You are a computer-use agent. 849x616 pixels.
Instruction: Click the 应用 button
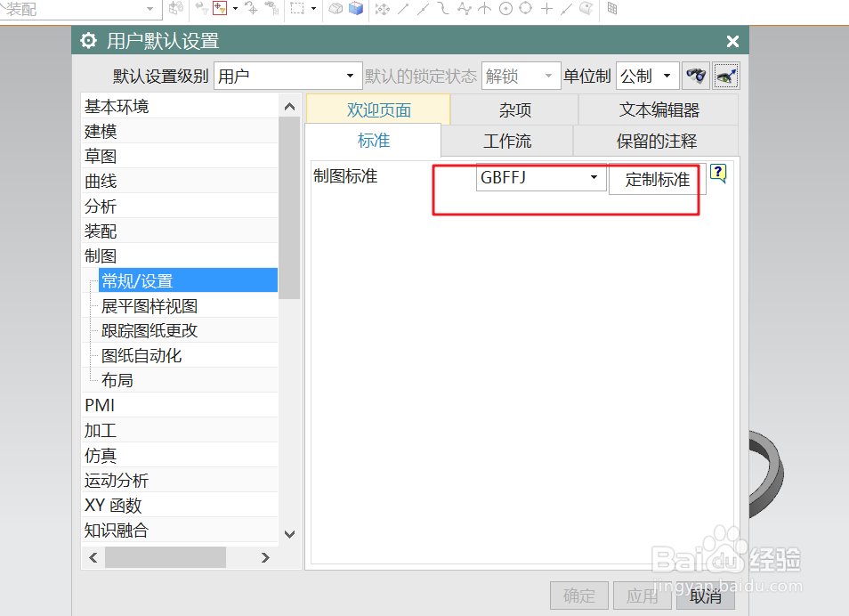(x=643, y=596)
